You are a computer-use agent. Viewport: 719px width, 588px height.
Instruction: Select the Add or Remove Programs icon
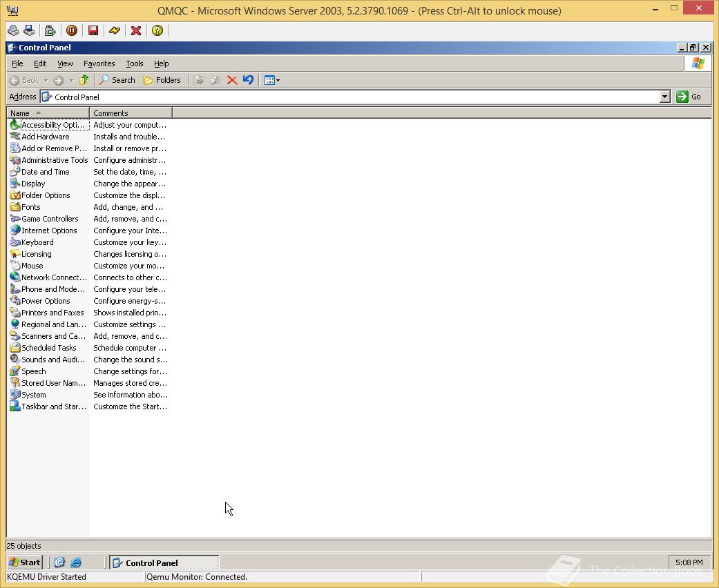(15, 148)
